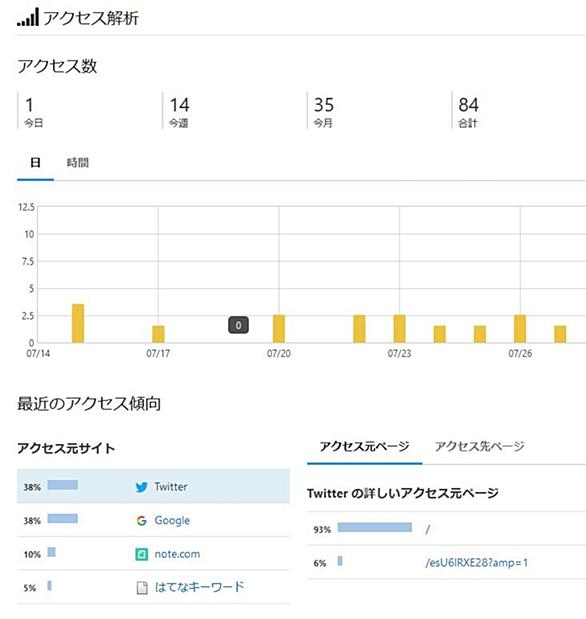Click the 12.5 y-axis label
Screen dimensions: 586x619
point(26,207)
